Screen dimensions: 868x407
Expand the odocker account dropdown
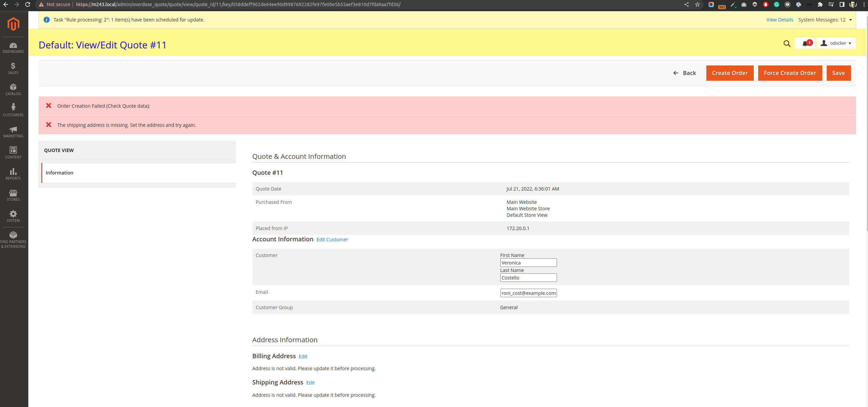pyautogui.click(x=837, y=43)
